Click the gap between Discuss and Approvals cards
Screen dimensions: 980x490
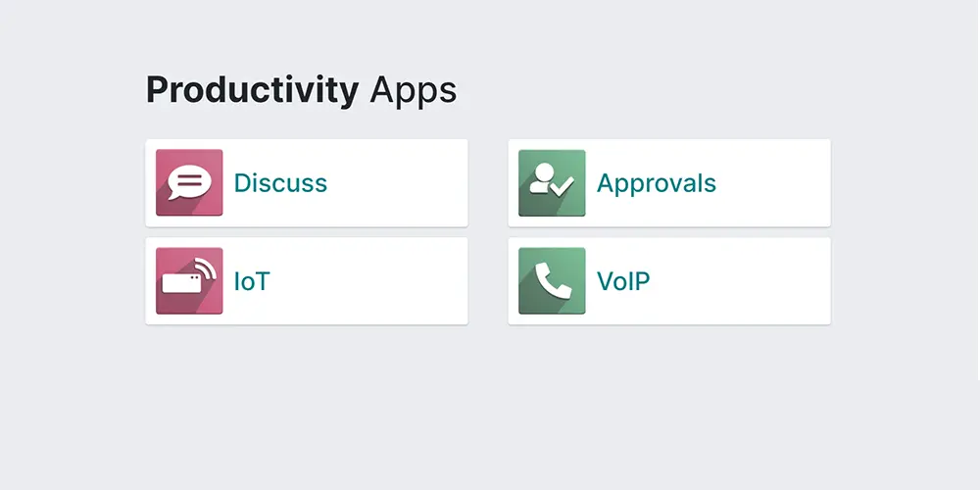point(488,183)
